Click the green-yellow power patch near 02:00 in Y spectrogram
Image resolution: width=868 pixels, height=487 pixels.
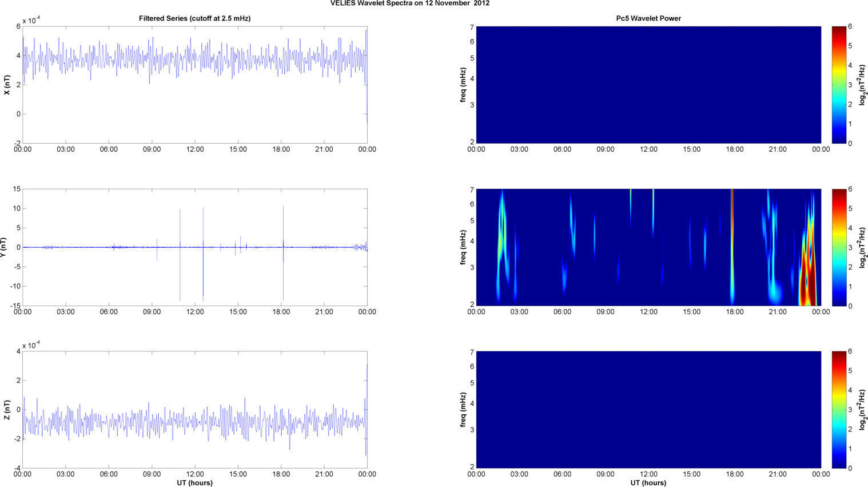pos(503,232)
